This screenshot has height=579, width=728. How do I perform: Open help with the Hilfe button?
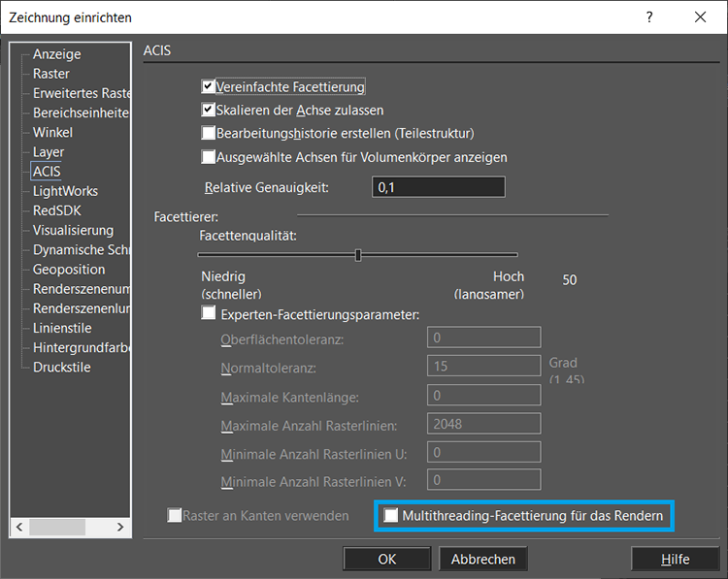click(675, 559)
